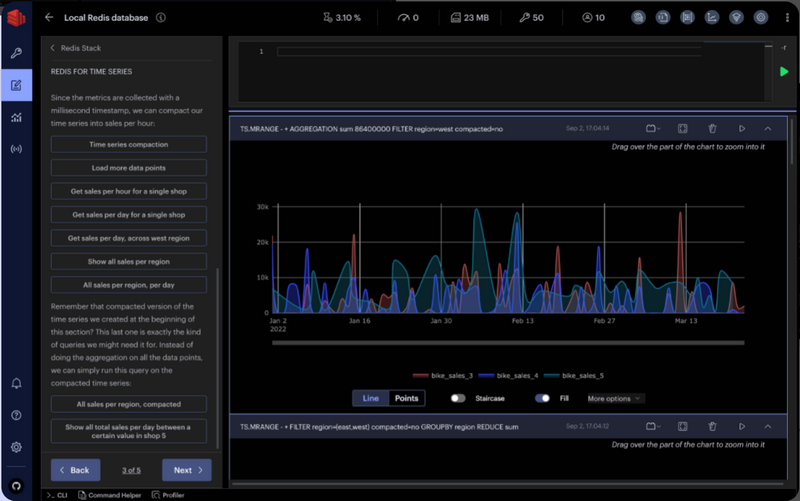Screen dimensions: 800x501
Task: Re-run the TS.MRANGE AGGREGATION sum command
Action: pyautogui.click(x=742, y=129)
